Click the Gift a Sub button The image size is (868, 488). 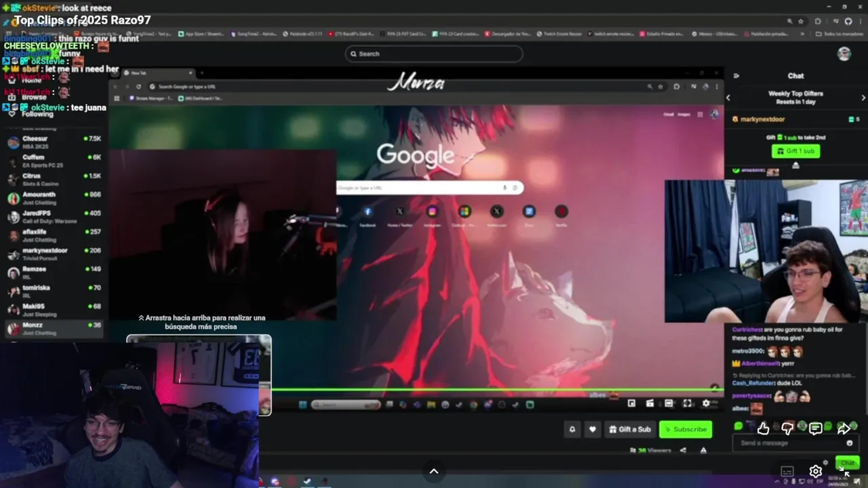(x=630, y=429)
